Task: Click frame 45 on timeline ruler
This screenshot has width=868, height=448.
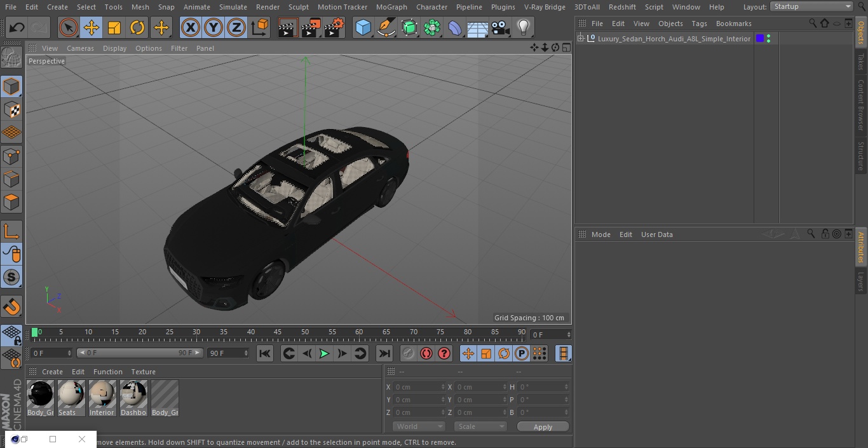Action: coord(278,332)
